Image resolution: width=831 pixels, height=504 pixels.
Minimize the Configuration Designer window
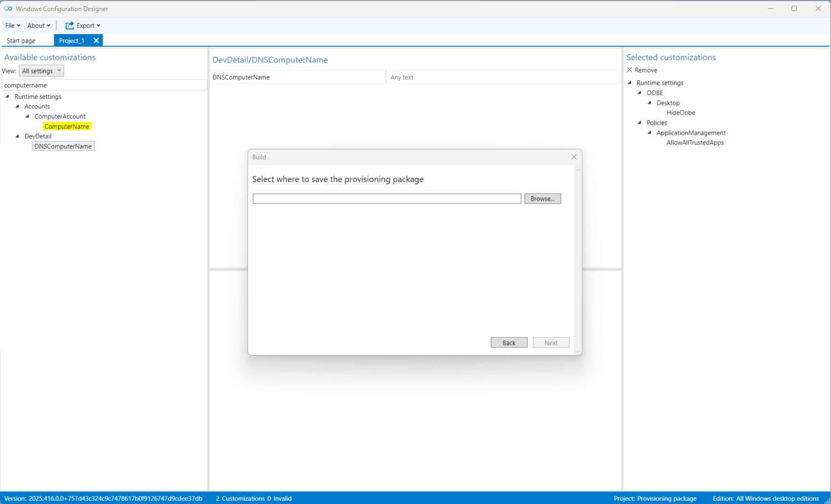click(770, 8)
